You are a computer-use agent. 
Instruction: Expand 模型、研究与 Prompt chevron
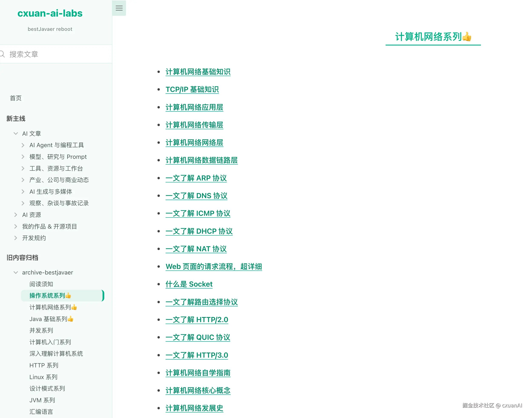[23, 157]
